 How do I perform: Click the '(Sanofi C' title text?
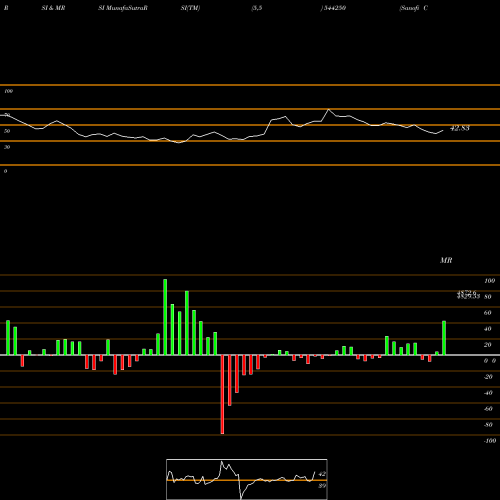point(413,8)
